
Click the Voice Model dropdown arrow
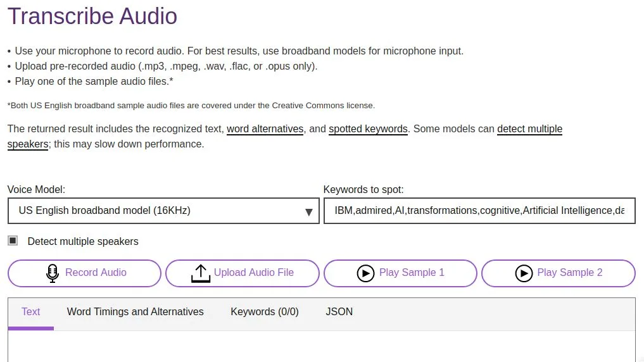309,212
